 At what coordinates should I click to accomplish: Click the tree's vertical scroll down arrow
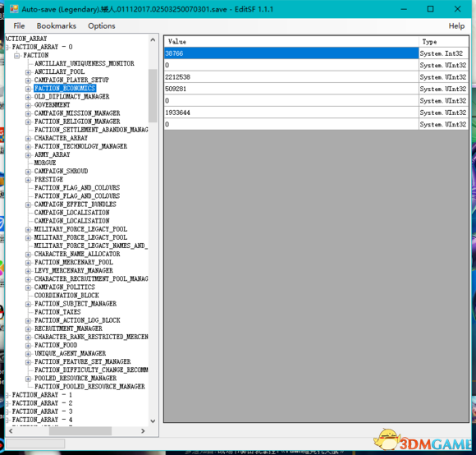(153, 421)
